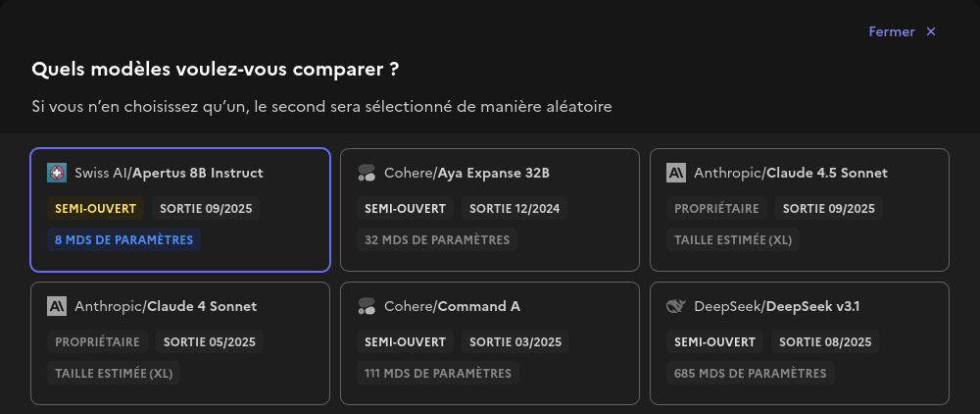Click the Anthropic logo beside Claude 4.5 Sonnet
980x414 pixels.
point(676,173)
